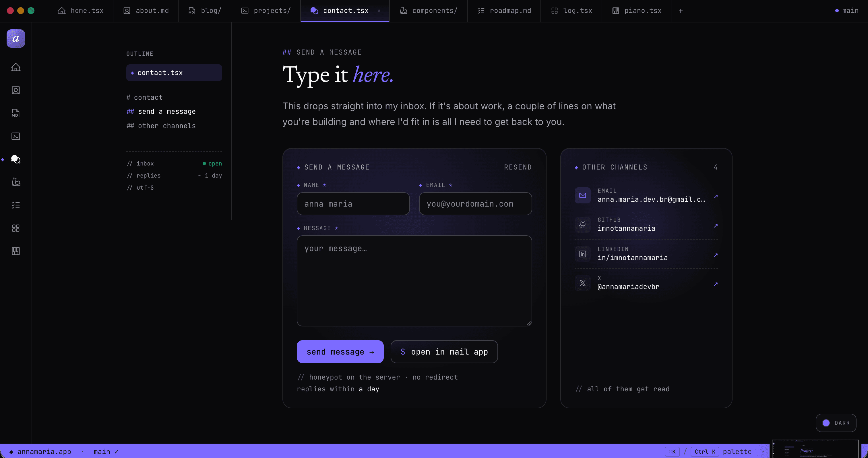Viewport: 868px width, 458px height.
Task: Open the components/ tab
Action: tap(429, 11)
